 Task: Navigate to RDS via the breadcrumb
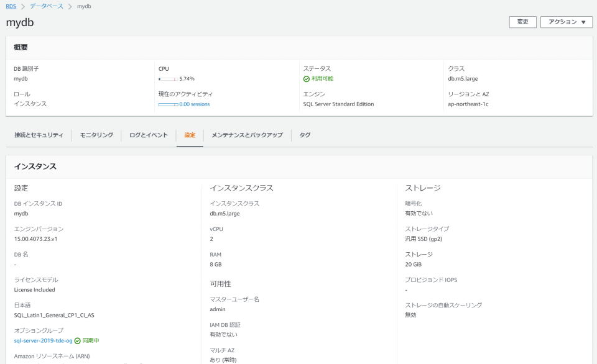(x=10, y=6)
